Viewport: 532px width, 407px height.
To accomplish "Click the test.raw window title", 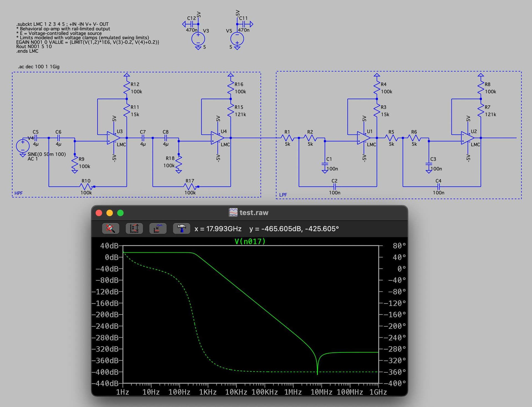I will (254, 213).
